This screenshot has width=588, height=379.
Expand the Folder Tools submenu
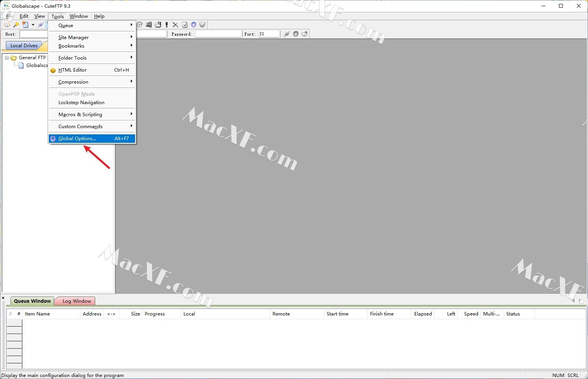point(92,58)
